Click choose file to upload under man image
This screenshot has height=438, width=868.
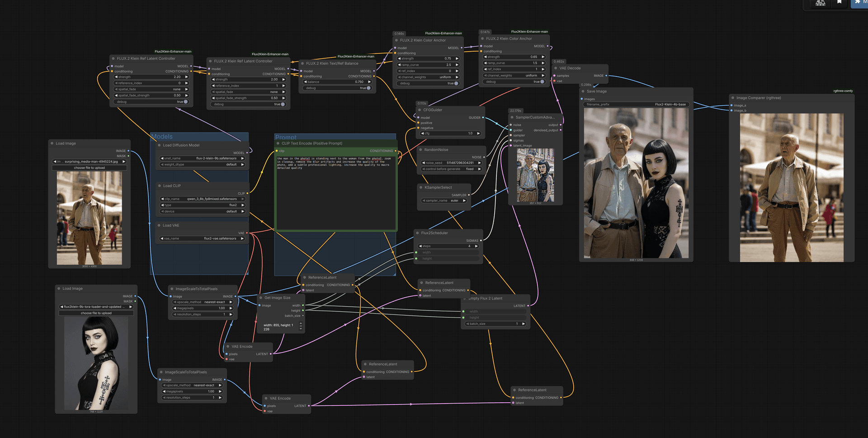tap(90, 168)
